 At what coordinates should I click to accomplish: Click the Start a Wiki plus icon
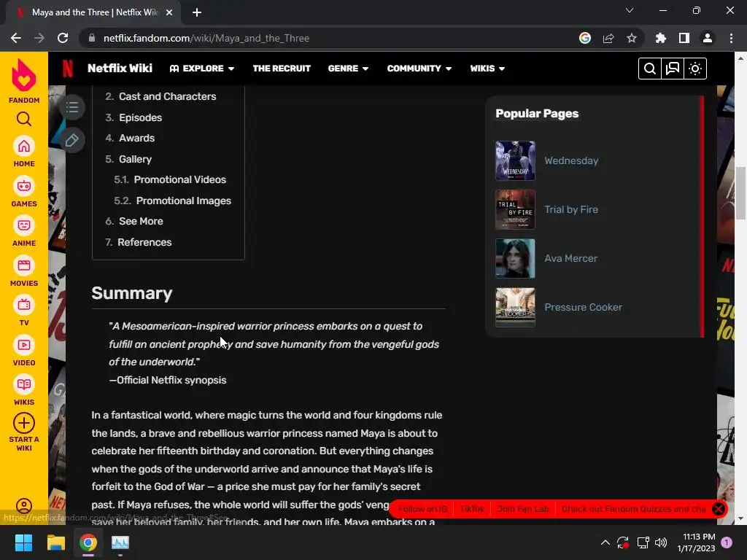(24, 423)
